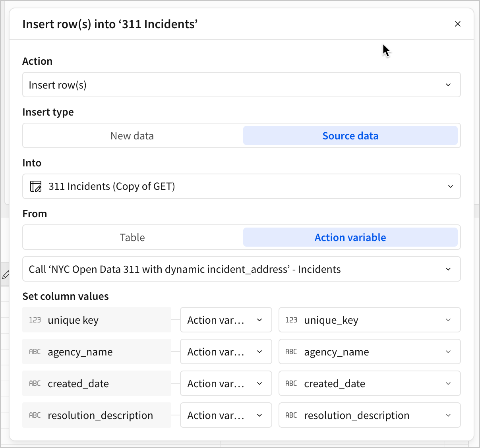Open the Action var dropdown for agency_name
Image resolution: width=480 pixels, height=448 pixels.
pyautogui.click(x=226, y=351)
